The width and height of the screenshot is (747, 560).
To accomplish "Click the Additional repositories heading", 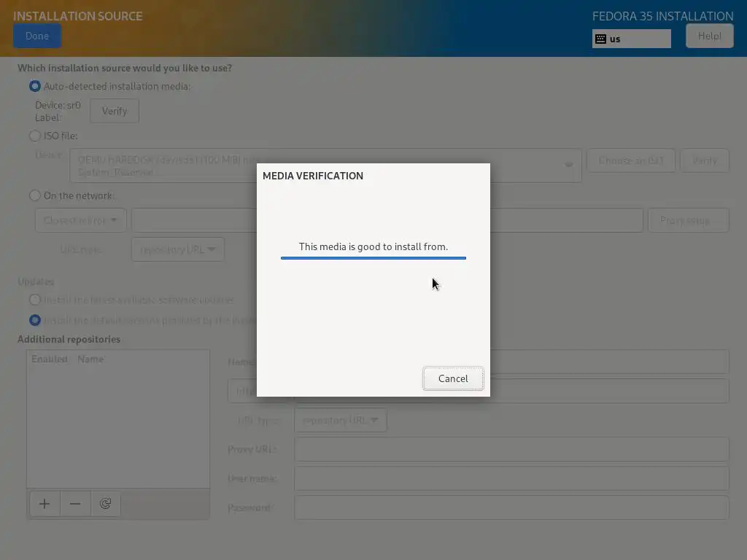I will (x=69, y=339).
